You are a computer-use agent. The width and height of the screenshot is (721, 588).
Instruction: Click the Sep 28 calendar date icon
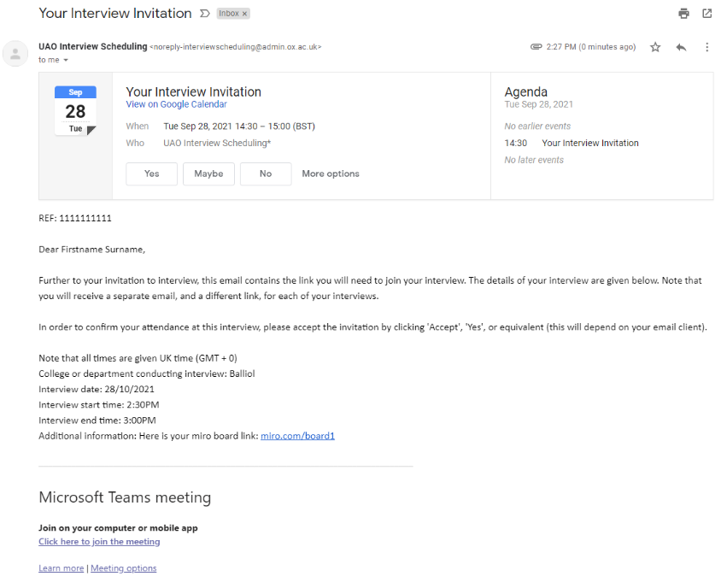tap(75, 110)
